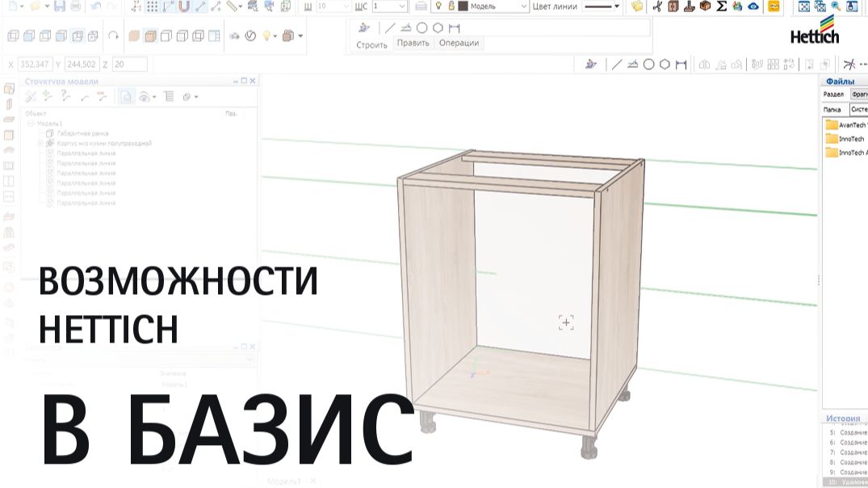Image resolution: width=868 pixels, height=488 pixels.
Task: Select history entry 10: Удаление
Action: [x=847, y=482]
